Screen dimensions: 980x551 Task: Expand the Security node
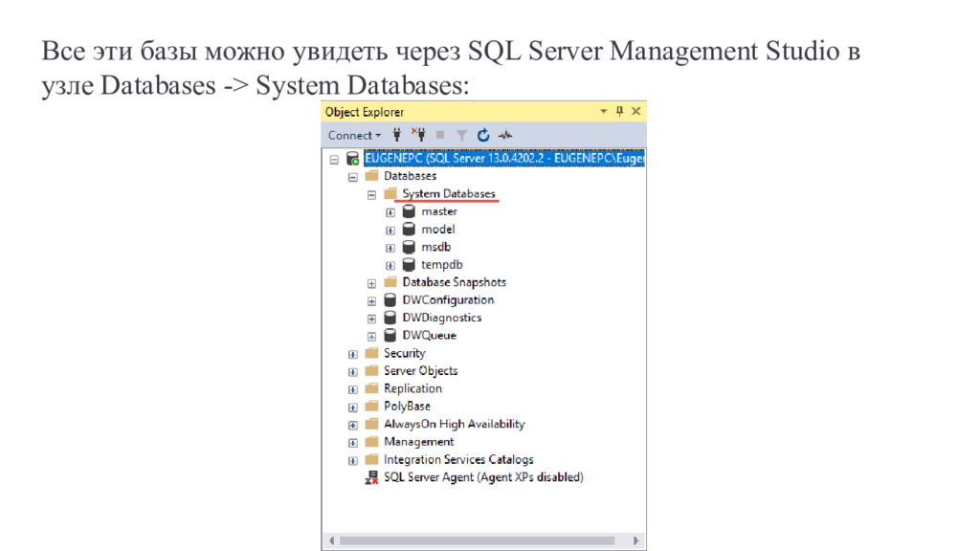[x=353, y=354]
